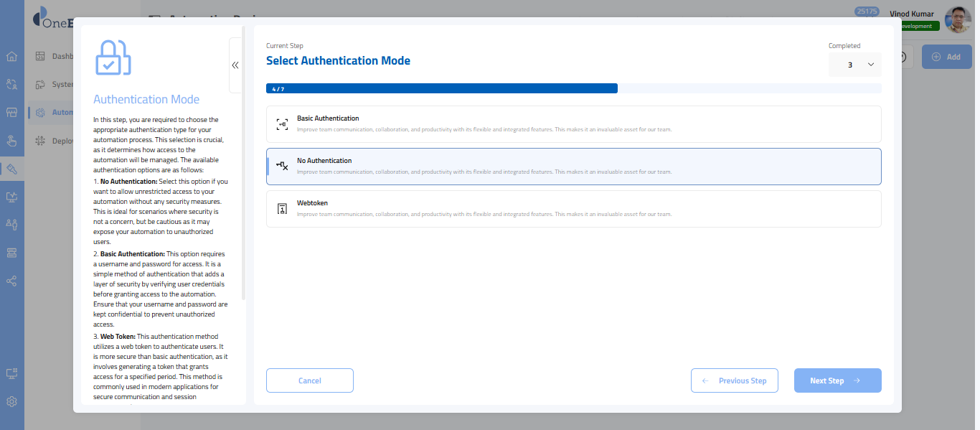Go back with Previous Step button
Image resolution: width=980 pixels, height=430 pixels.
pos(735,380)
